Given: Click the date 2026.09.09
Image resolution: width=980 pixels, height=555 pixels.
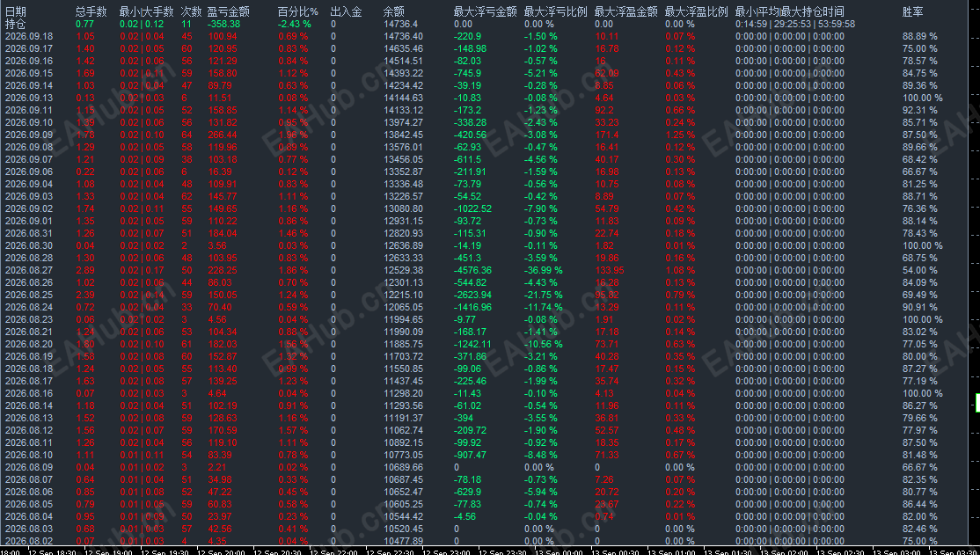Looking at the screenshot, I should pyautogui.click(x=29, y=135).
